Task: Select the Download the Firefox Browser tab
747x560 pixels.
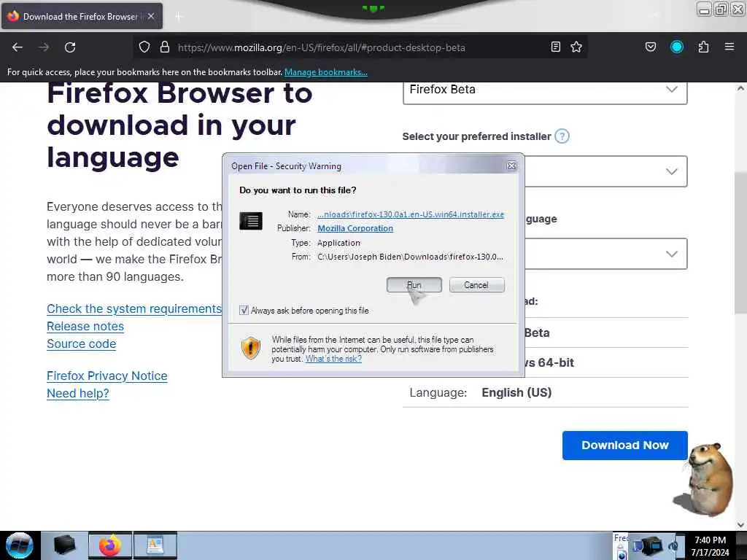Action: coord(82,16)
